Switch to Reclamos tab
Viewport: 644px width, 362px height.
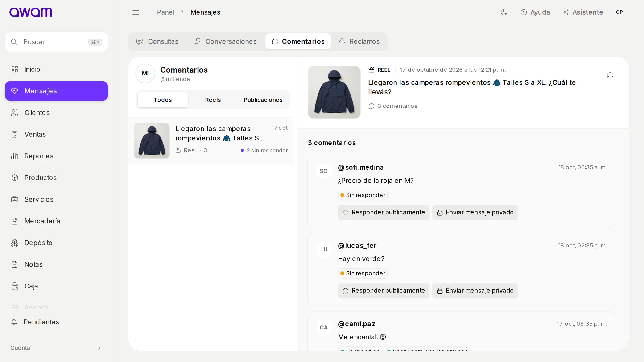(359, 41)
